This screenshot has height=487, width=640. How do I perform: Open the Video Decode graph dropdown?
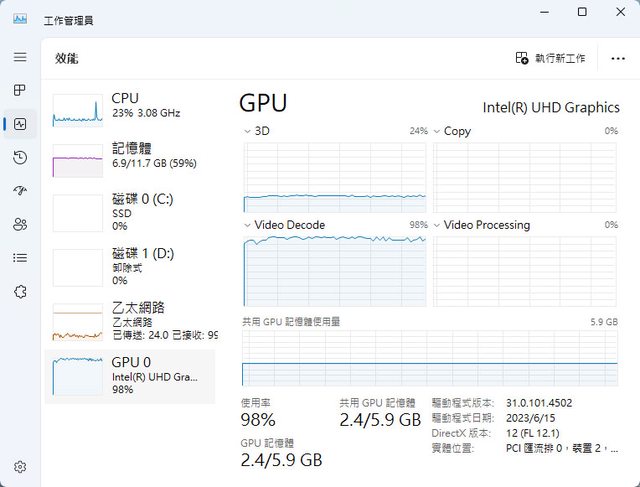tap(248, 225)
